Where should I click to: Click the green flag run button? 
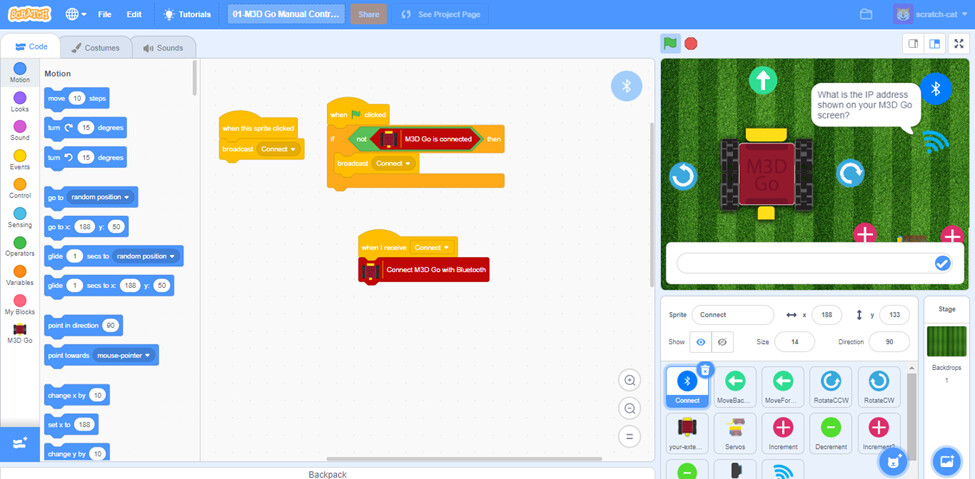(670, 44)
